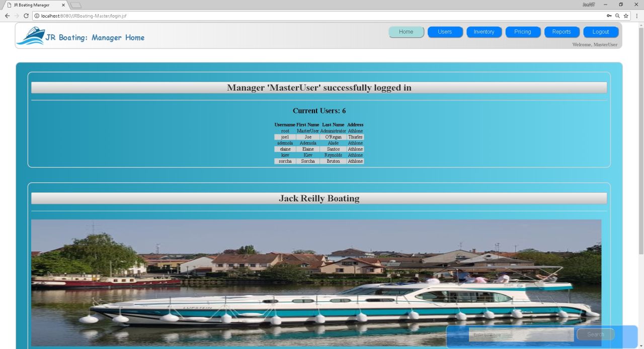Go to the Inventory page

pyautogui.click(x=484, y=32)
